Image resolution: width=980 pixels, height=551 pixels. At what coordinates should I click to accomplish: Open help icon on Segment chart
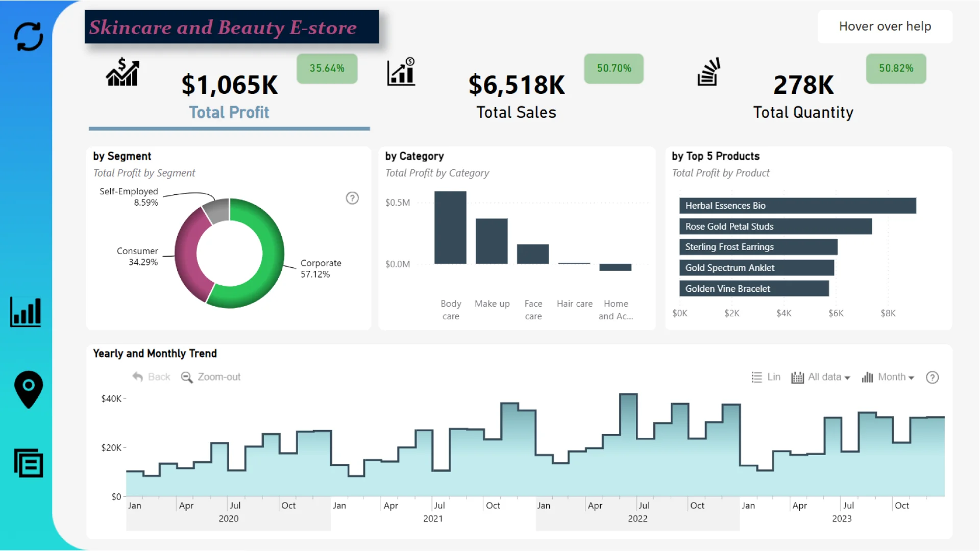tap(352, 198)
